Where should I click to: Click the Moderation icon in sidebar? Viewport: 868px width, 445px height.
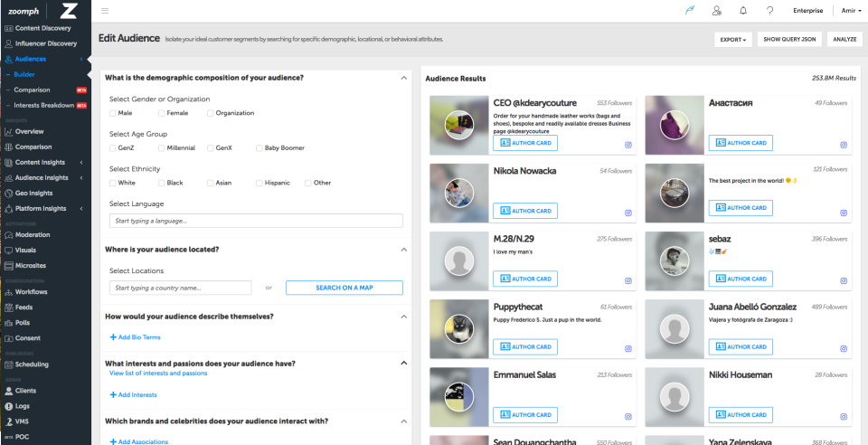pos(8,234)
